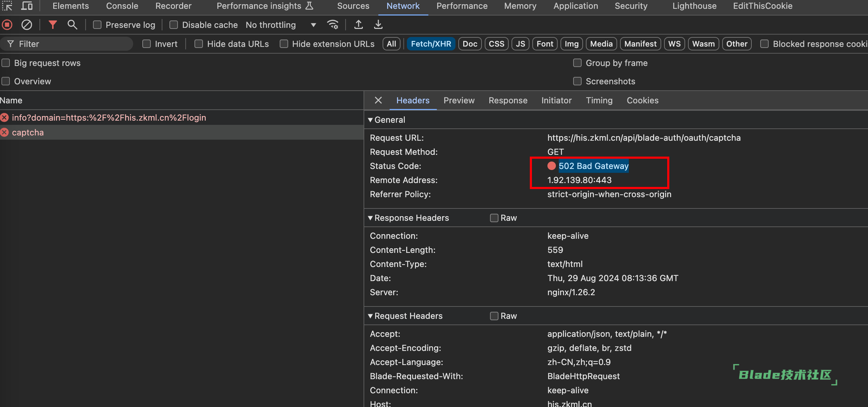Image resolution: width=868 pixels, height=407 pixels.
Task: Export HAR file download icon
Action: coord(378,25)
